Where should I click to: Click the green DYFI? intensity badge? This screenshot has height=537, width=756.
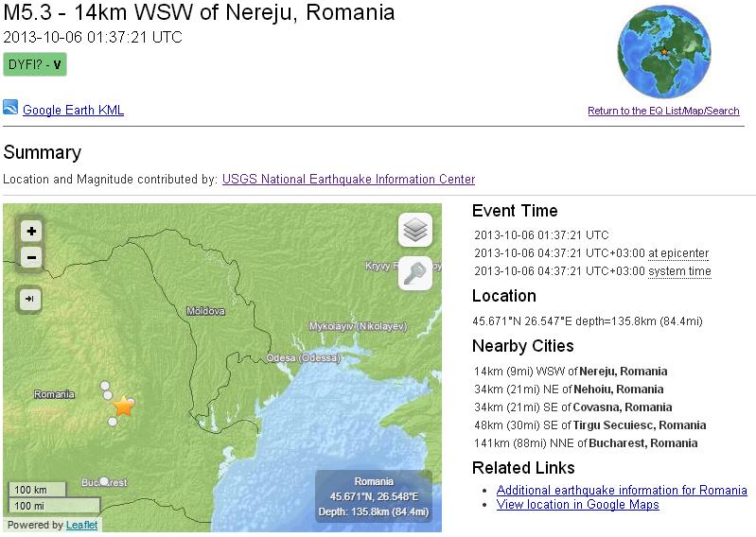[x=35, y=65]
